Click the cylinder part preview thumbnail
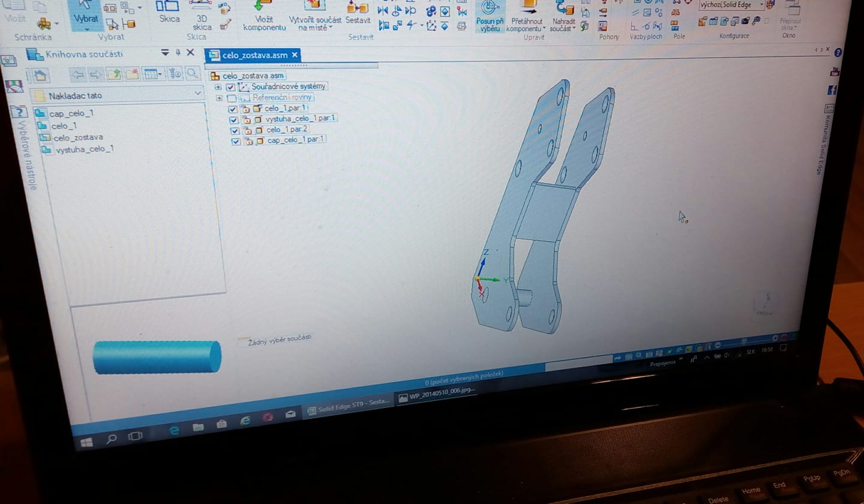Image resolution: width=864 pixels, height=504 pixels. tap(157, 357)
